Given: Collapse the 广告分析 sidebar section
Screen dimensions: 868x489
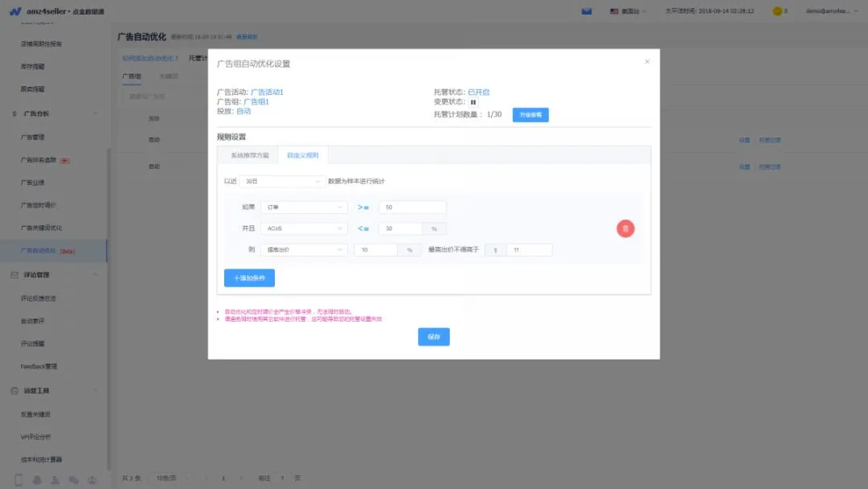Looking at the screenshot, I should [x=95, y=113].
